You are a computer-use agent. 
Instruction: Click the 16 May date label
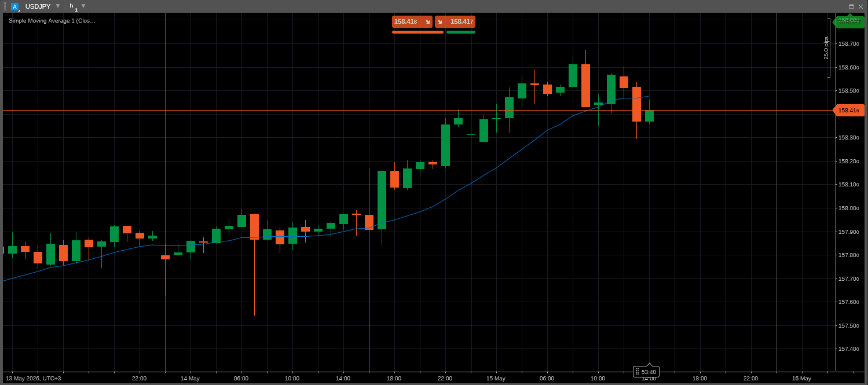[x=801, y=379]
